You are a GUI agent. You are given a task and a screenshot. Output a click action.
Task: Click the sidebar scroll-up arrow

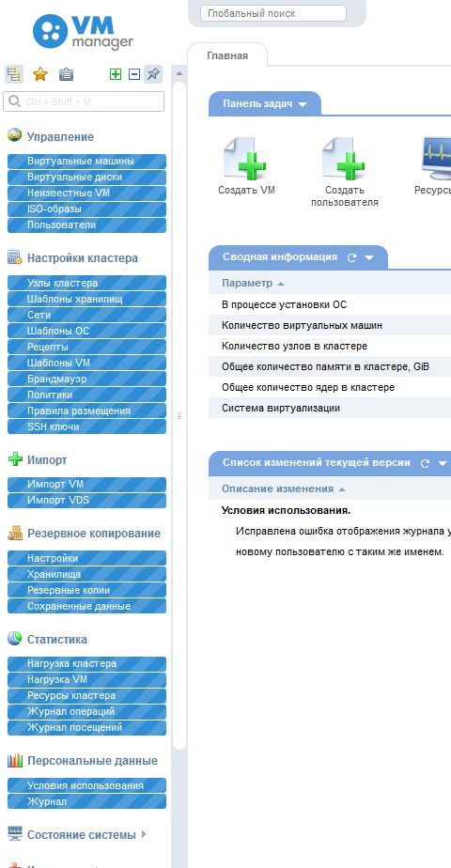pyautogui.click(x=179, y=73)
